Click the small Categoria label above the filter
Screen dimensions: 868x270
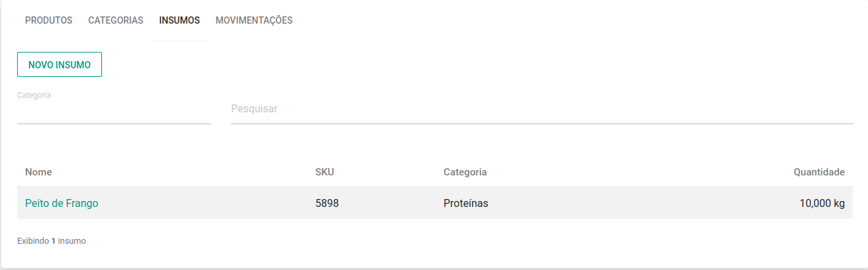click(x=34, y=95)
